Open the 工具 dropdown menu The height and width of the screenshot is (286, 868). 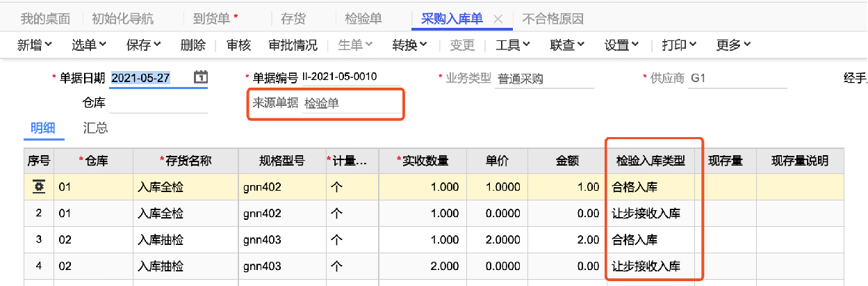(514, 45)
